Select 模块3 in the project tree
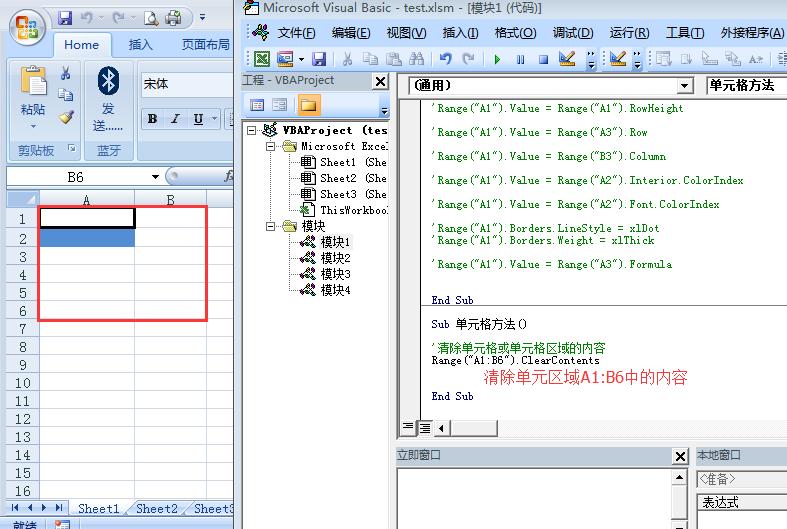The image size is (787, 529). [x=325, y=274]
